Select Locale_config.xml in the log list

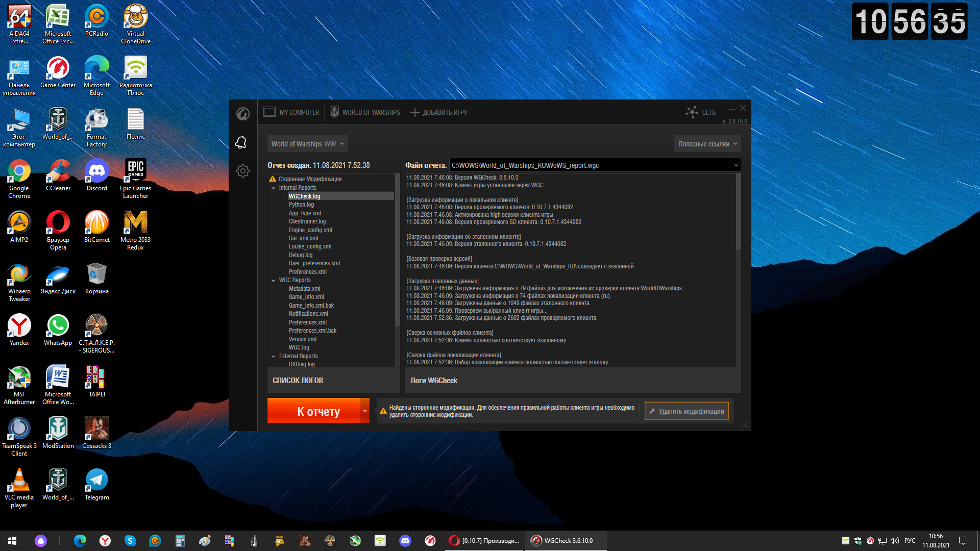(310, 246)
